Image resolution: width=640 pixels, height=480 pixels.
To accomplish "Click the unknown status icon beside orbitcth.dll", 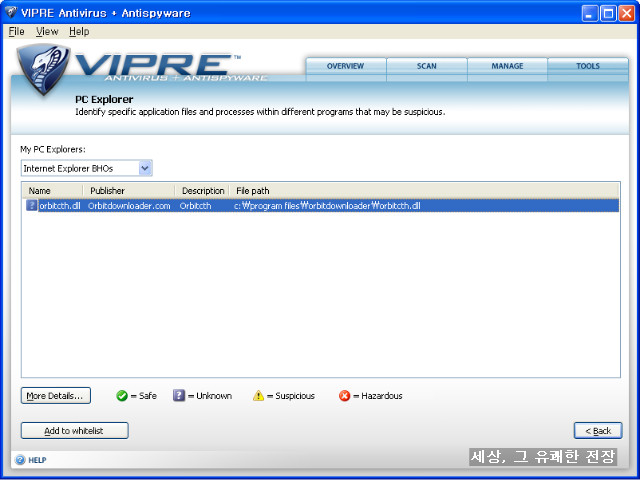I will 31,205.
